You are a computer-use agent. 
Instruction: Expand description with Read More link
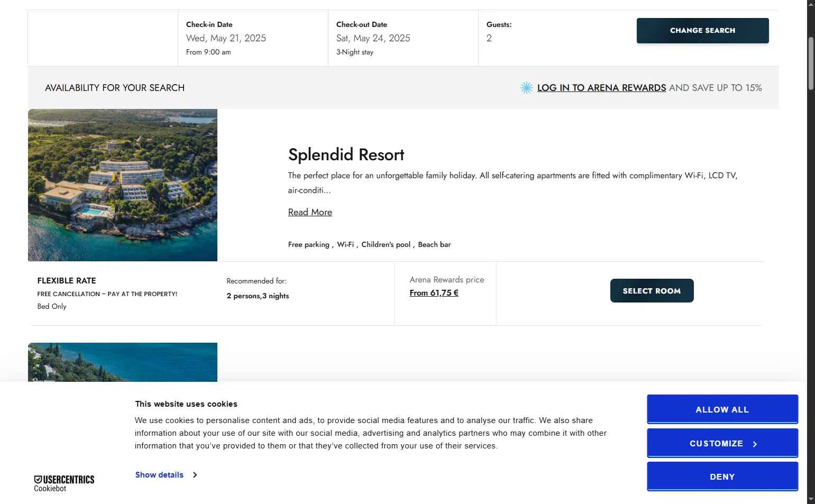[x=310, y=212]
